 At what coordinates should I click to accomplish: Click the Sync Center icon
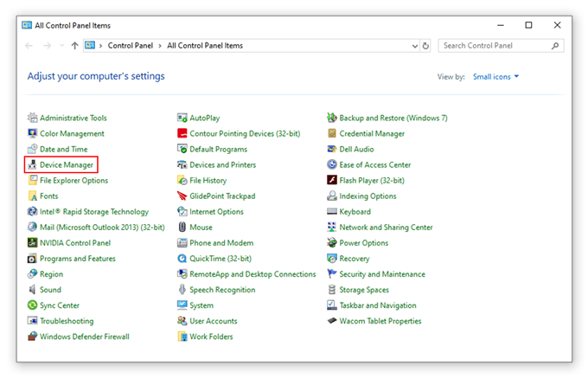point(33,305)
